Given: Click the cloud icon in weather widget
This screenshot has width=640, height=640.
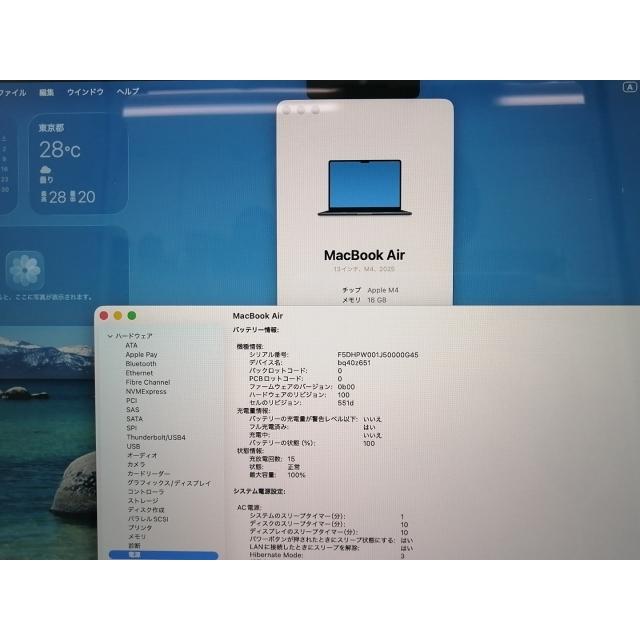Looking at the screenshot, I should 46,169.
